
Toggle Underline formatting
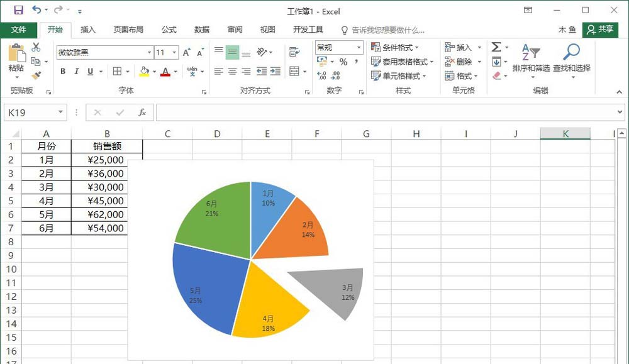[90, 72]
